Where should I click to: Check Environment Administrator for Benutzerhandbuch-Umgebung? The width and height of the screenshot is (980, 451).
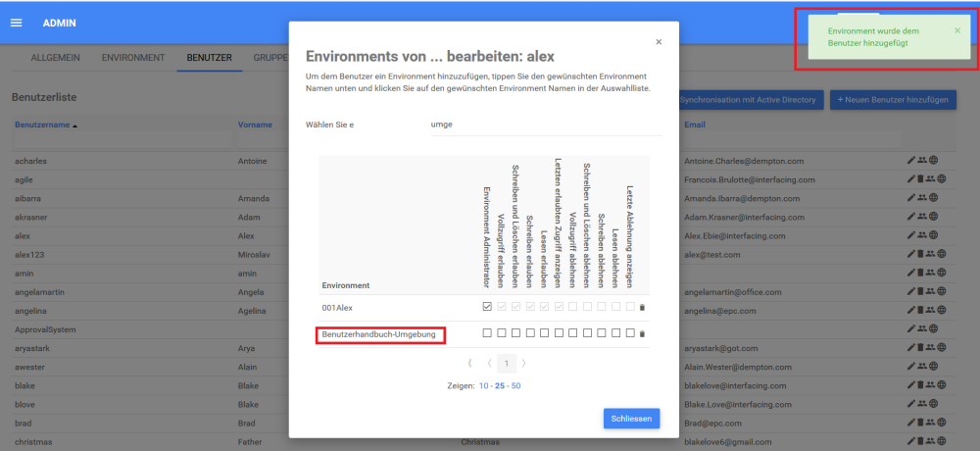(x=487, y=334)
